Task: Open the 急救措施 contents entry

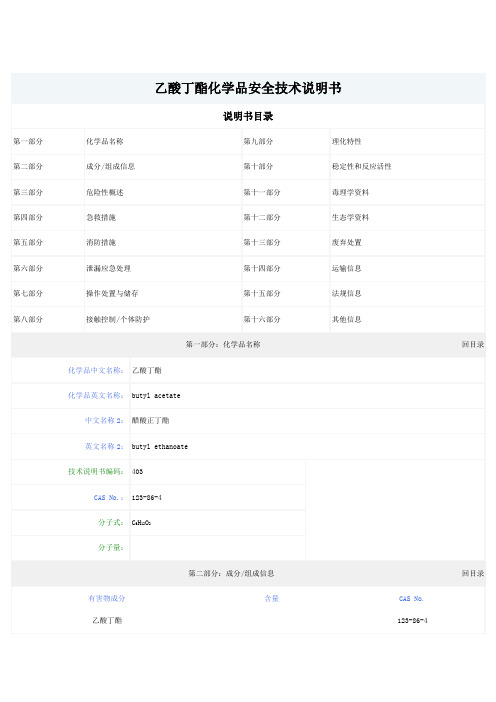Action: click(x=101, y=218)
